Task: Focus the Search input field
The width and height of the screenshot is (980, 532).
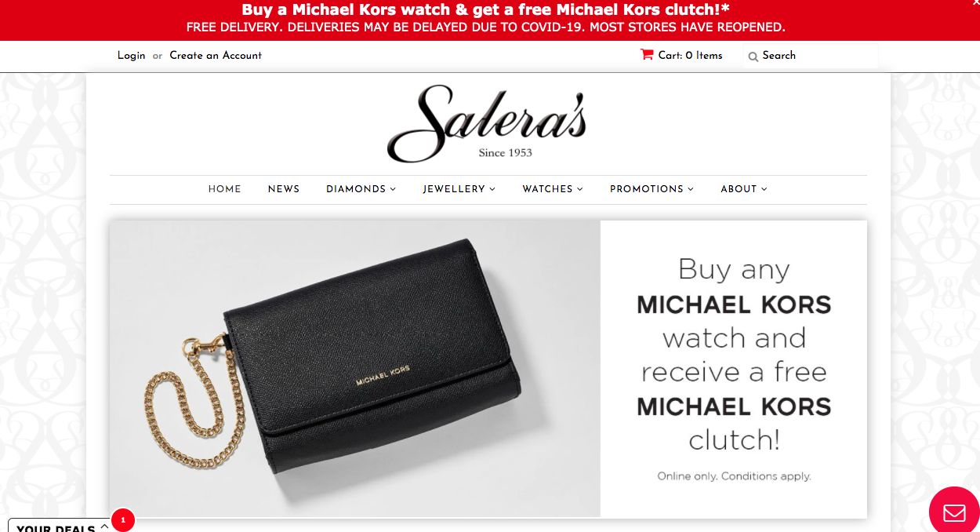Action: tap(811, 56)
